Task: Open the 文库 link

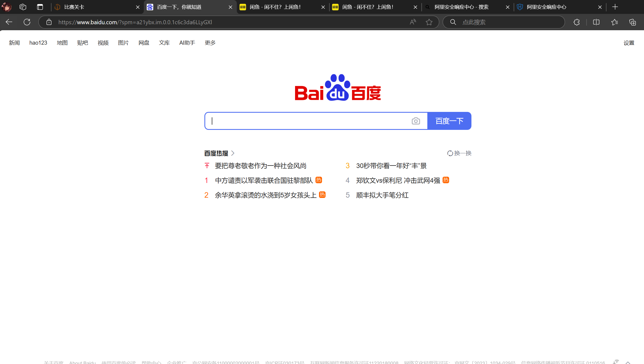Action: pos(164,43)
